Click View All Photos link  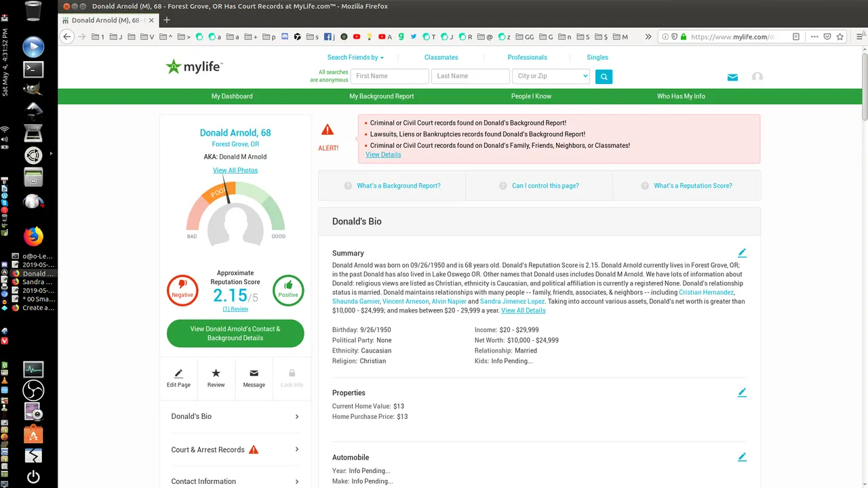(x=235, y=170)
